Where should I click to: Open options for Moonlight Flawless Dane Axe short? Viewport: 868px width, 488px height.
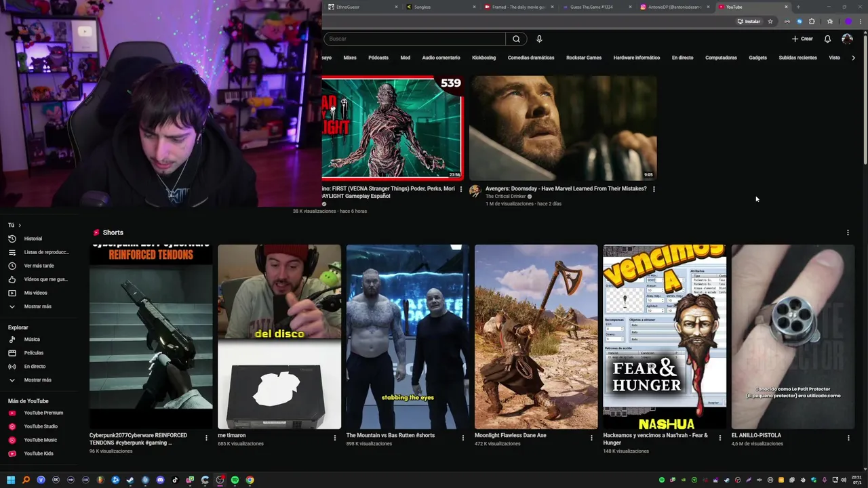point(591,438)
